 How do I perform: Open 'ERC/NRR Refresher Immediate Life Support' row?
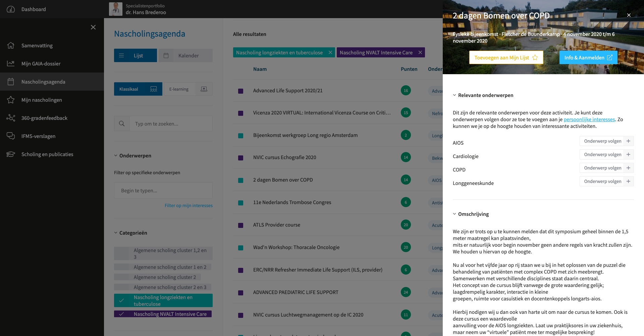(318, 270)
